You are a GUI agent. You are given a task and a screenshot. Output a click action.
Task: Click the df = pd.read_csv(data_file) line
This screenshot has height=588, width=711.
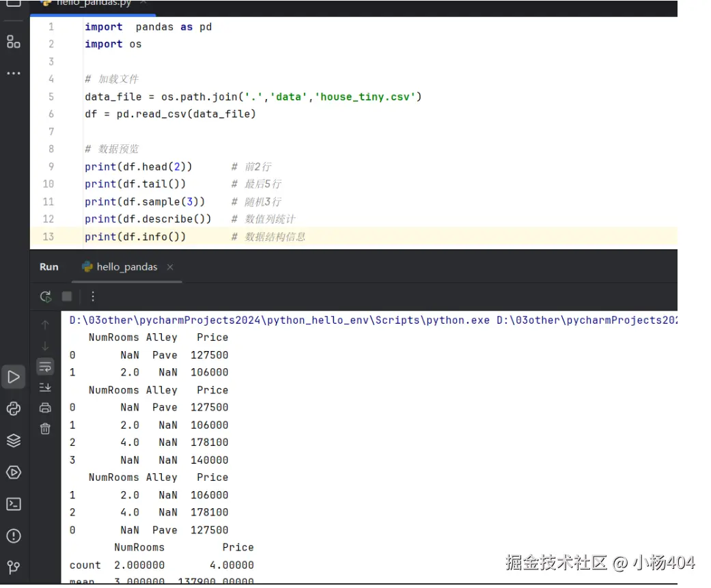(x=170, y=114)
